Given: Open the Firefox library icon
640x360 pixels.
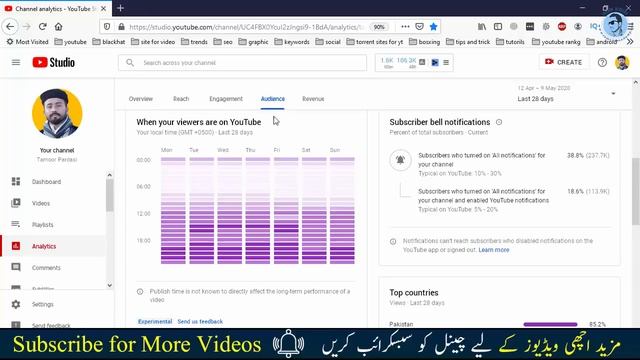Looking at the screenshot, I should coord(482,27).
